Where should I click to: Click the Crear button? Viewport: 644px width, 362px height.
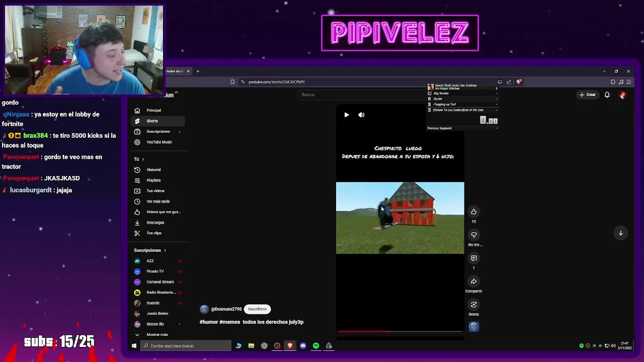(587, 95)
